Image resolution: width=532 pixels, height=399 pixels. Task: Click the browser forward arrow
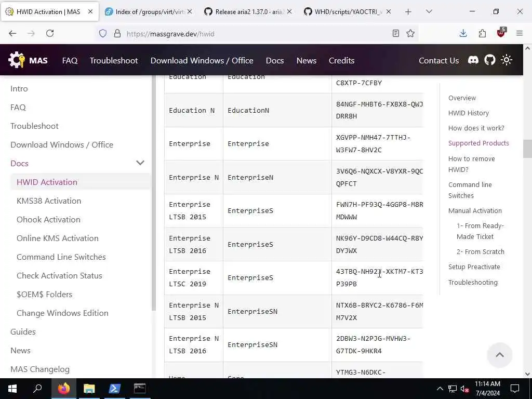[31, 33]
